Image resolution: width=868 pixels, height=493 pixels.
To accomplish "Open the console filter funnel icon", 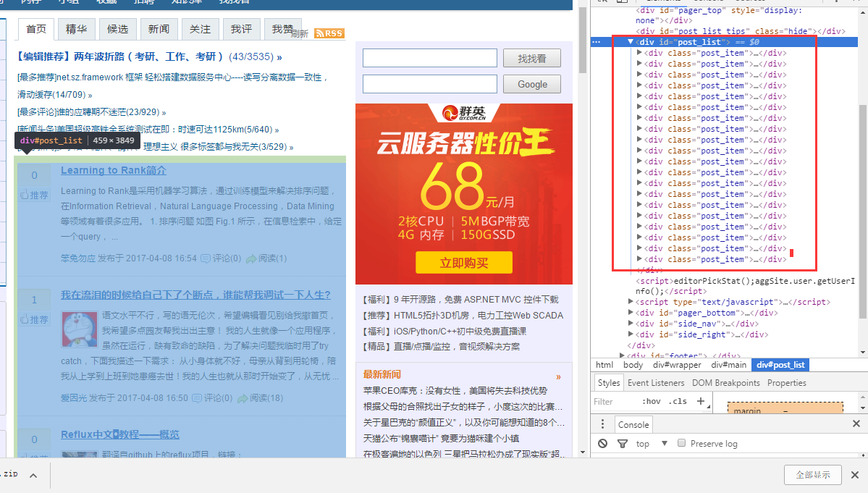I will tap(622, 443).
